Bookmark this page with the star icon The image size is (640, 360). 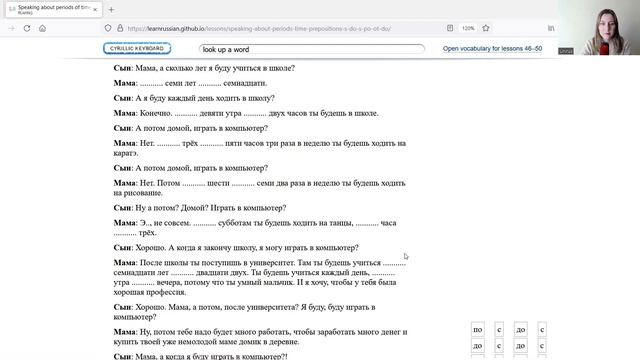486,28
